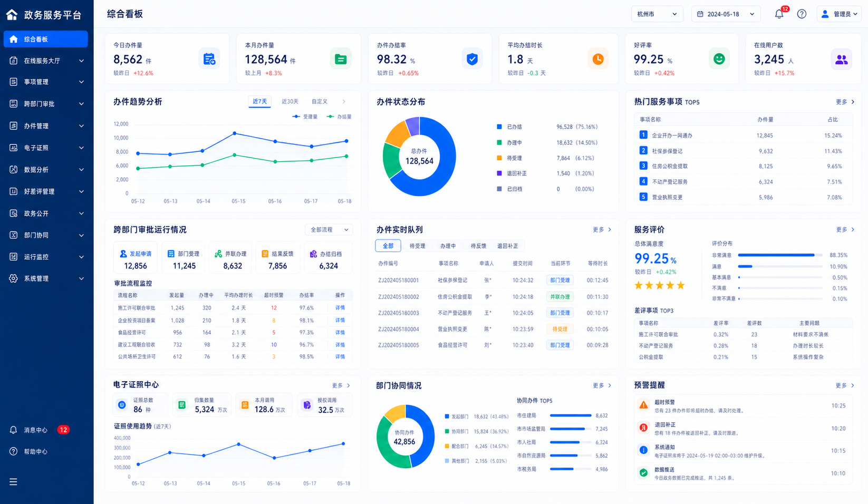Click the 非常满意 rating progress bar
This screenshot has height=504, width=868.
point(780,255)
